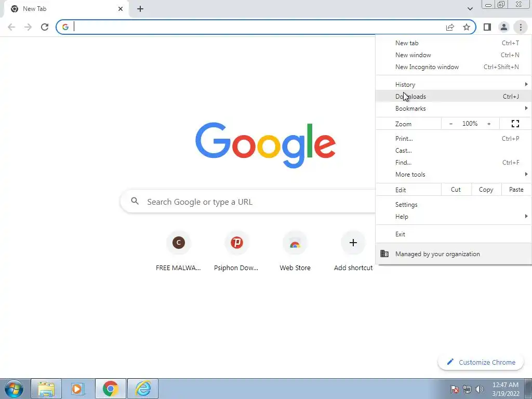Viewport: 532px width, 399px height.
Task: Expand the History submenu
Action: (x=454, y=85)
